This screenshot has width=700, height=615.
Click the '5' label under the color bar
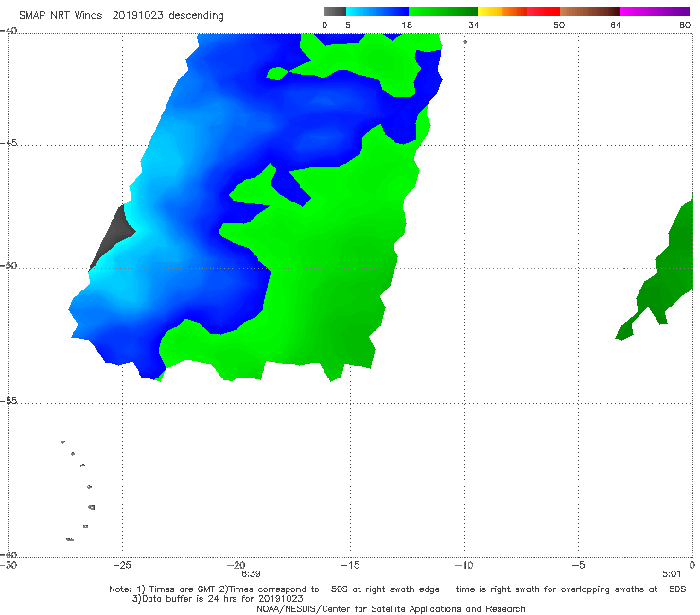[x=348, y=25]
